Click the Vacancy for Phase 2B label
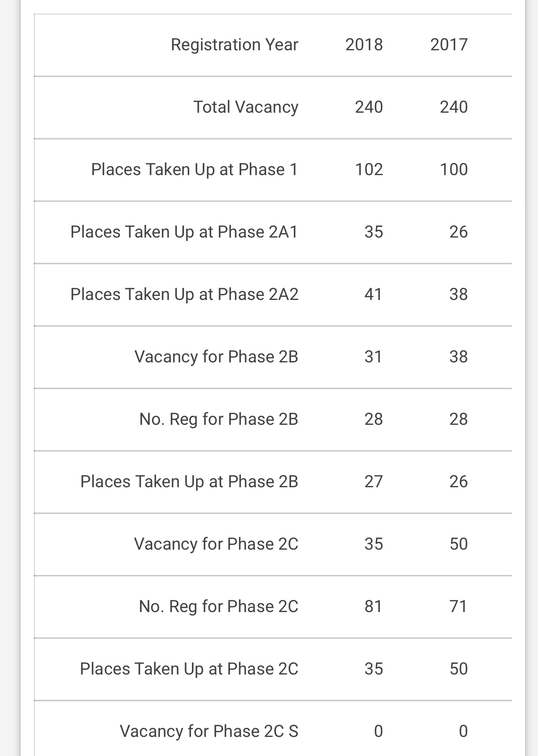Viewport: 538px width, 756px height. pos(216,357)
